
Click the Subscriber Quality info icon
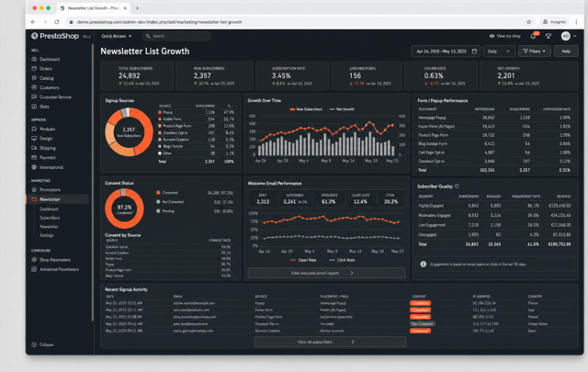click(x=457, y=186)
